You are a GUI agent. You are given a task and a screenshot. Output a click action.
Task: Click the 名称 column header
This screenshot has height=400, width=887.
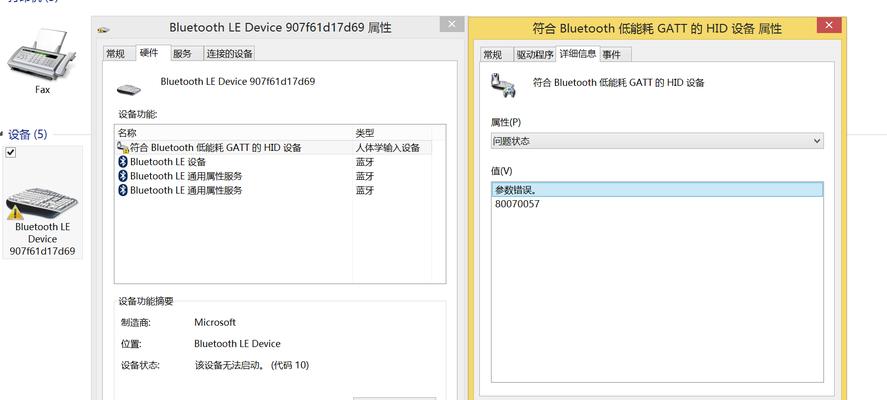click(234, 133)
